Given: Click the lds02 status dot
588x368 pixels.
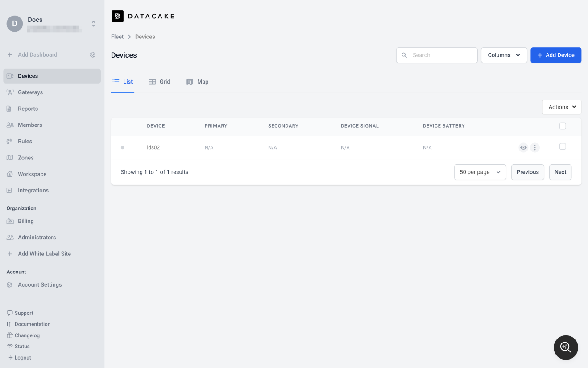Looking at the screenshot, I should (x=123, y=148).
